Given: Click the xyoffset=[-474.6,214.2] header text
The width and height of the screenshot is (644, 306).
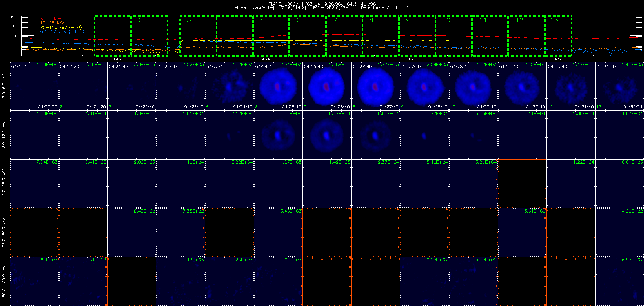Looking at the screenshot, I should tap(279, 8).
